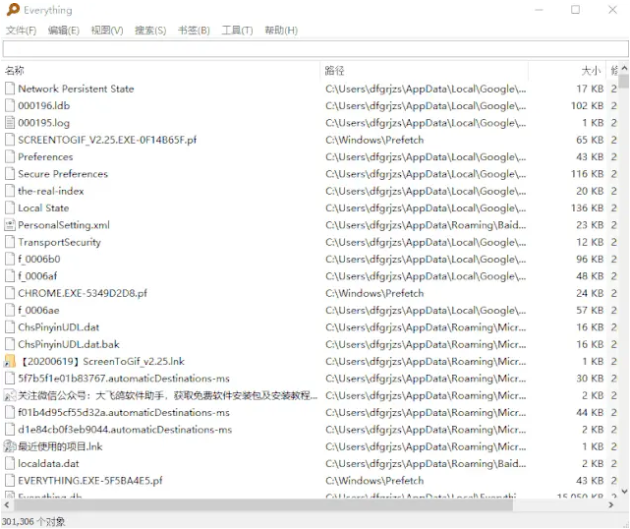Click icon of CHROME.EXE-5349D2D8.pf
Viewport: 630px width, 529px height.
tap(10, 293)
